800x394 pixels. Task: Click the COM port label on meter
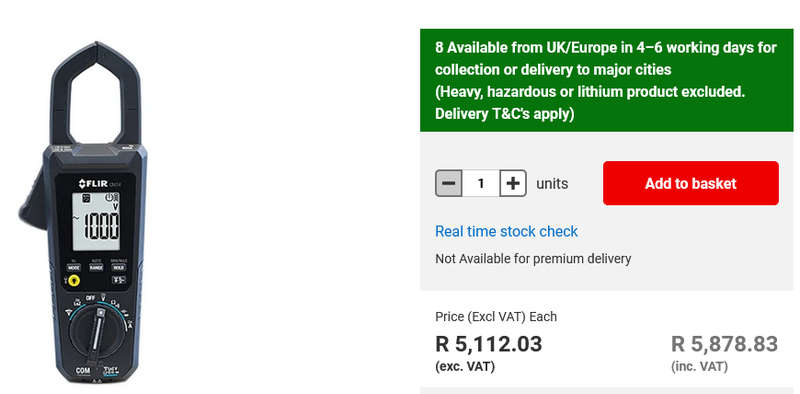83,371
